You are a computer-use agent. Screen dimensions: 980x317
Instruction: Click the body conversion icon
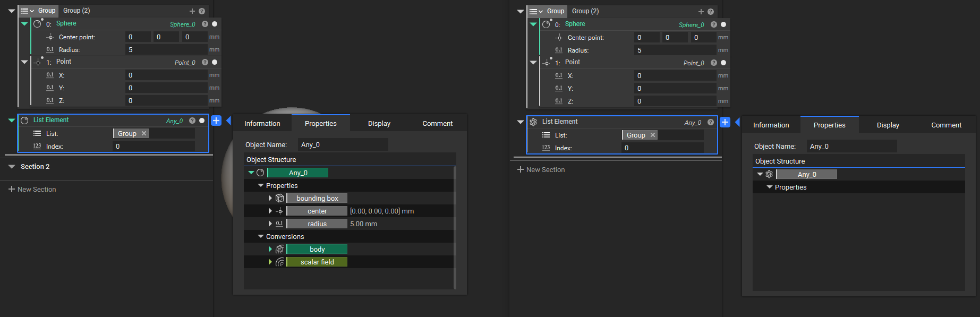(x=279, y=249)
